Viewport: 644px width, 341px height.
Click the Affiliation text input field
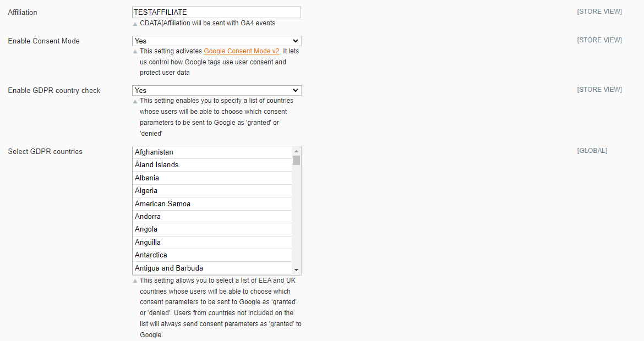(x=216, y=12)
